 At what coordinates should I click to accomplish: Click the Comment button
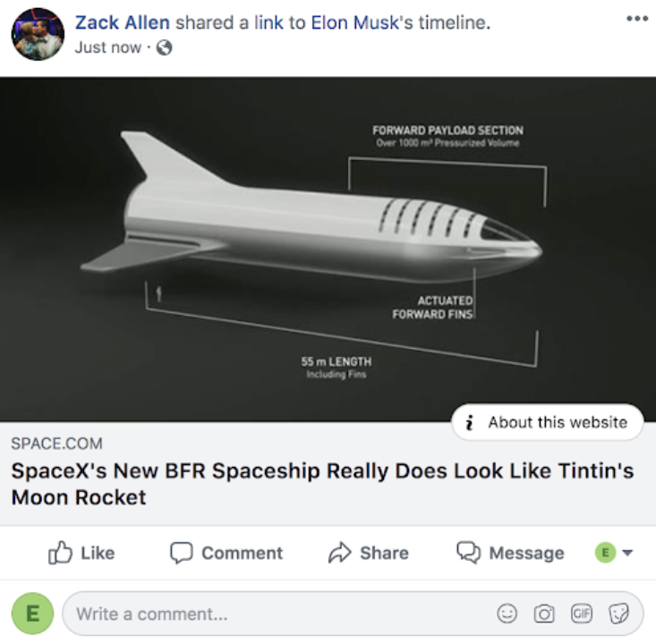click(x=226, y=553)
